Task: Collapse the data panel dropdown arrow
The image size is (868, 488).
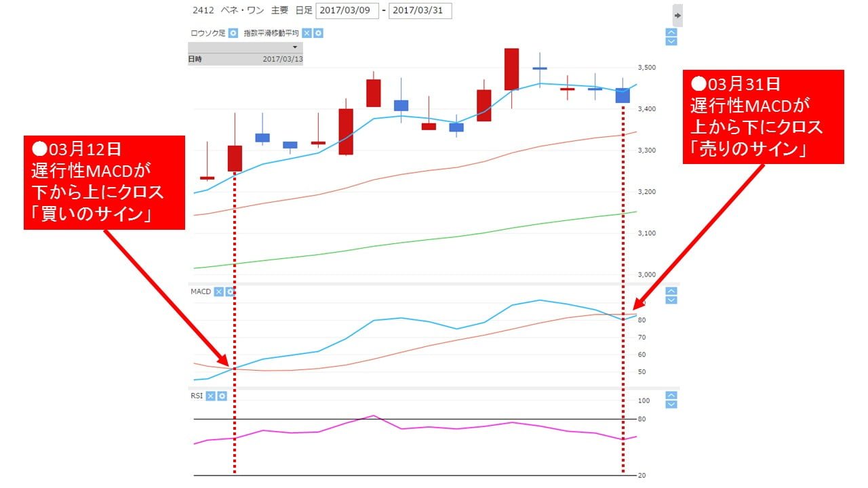Action: tap(295, 47)
